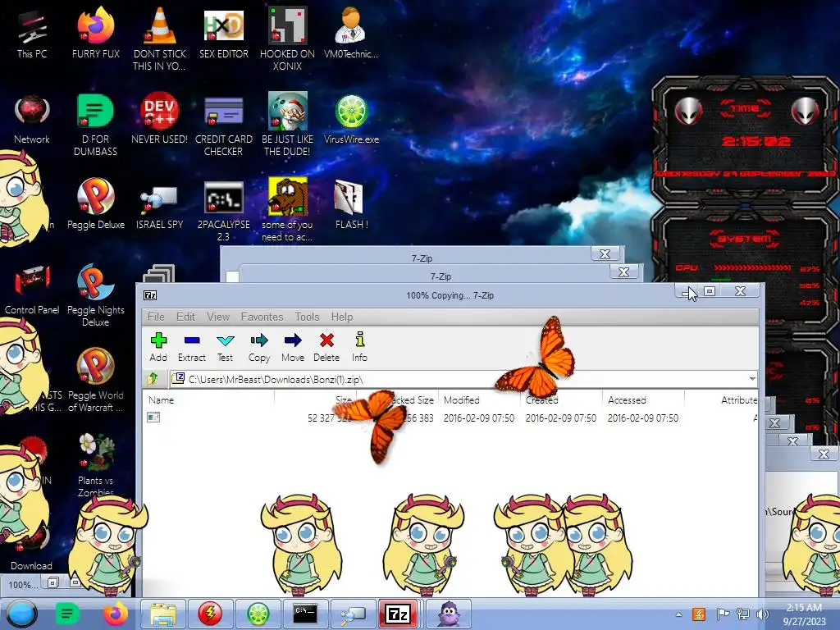Image resolution: width=840 pixels, height=630 pixels.
Task: Select the file icon in first row
Action: 153,417
